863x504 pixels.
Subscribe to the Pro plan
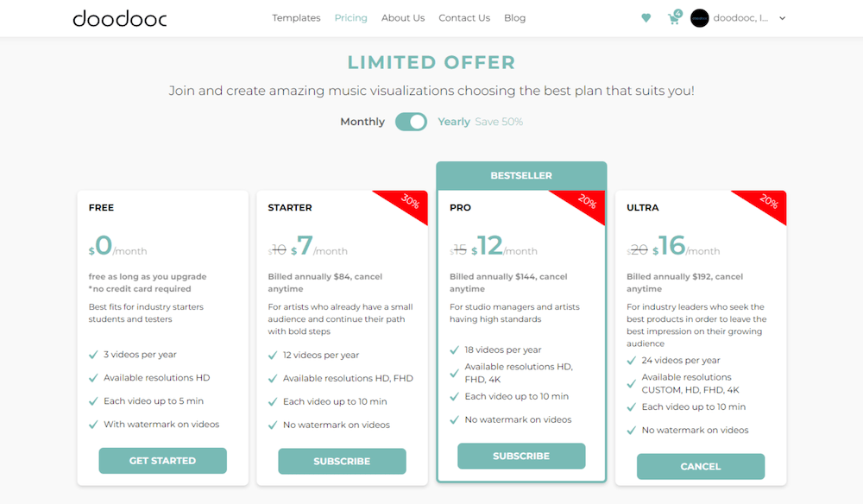point(521,456)
